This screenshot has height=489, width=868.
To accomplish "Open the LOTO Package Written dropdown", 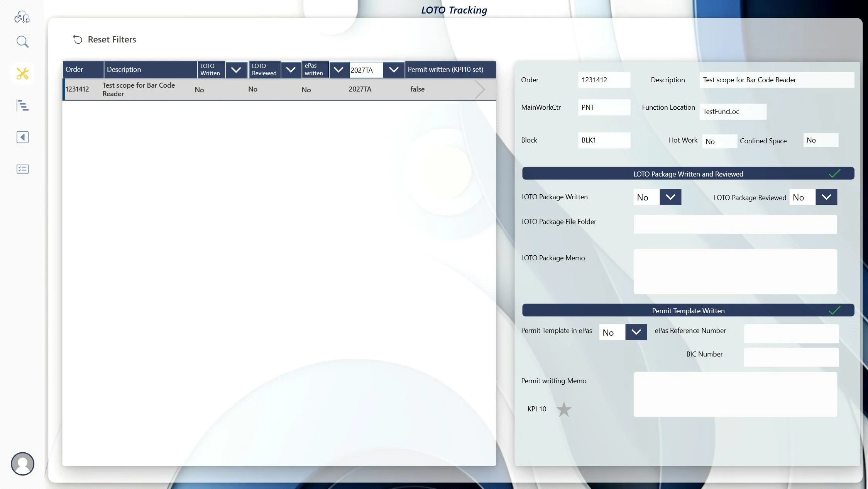I will tap(670, 197).
